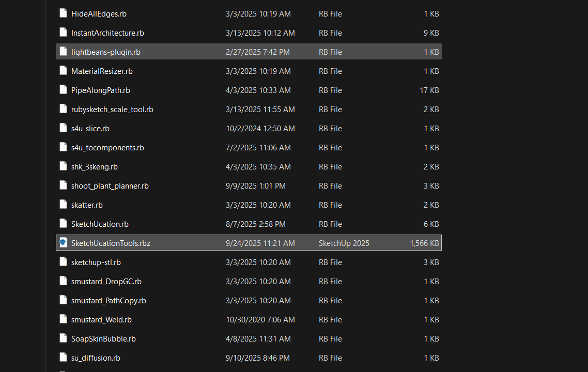Viewport: 588px width, 372px height.
Task: Click the shoot_plant_planner.rb name
Action: click(x=110, y=186)
